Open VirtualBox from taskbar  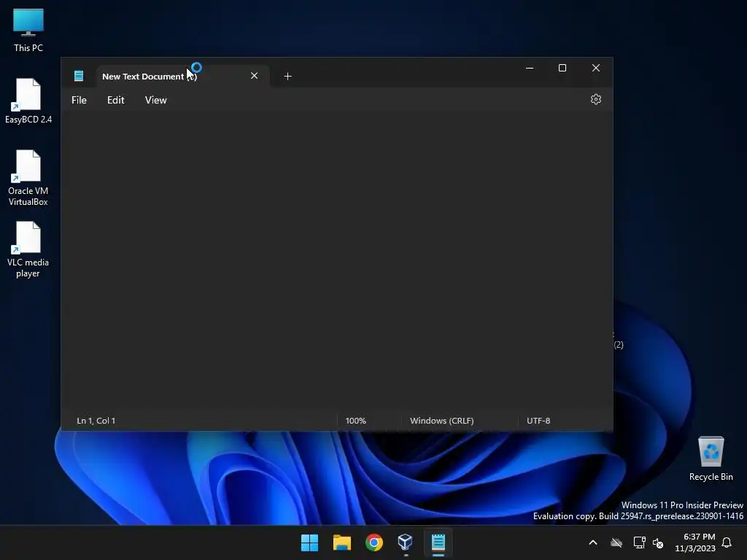click(406, 542)
